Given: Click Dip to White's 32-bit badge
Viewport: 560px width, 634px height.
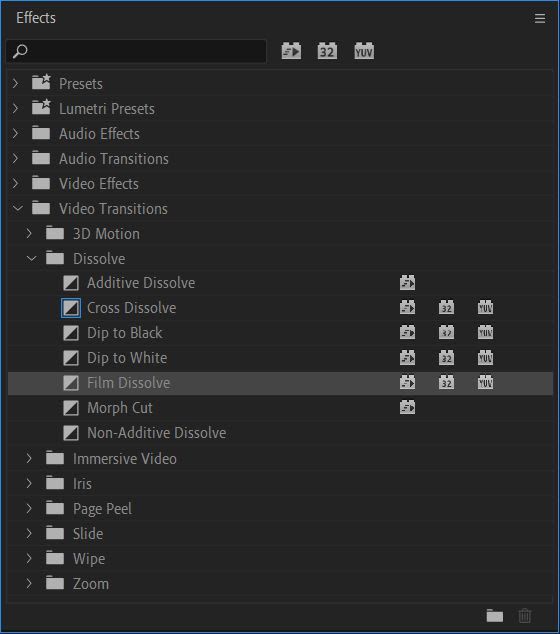Looking at the screenshot, I should pyautogui.click(x=446, y=358).
